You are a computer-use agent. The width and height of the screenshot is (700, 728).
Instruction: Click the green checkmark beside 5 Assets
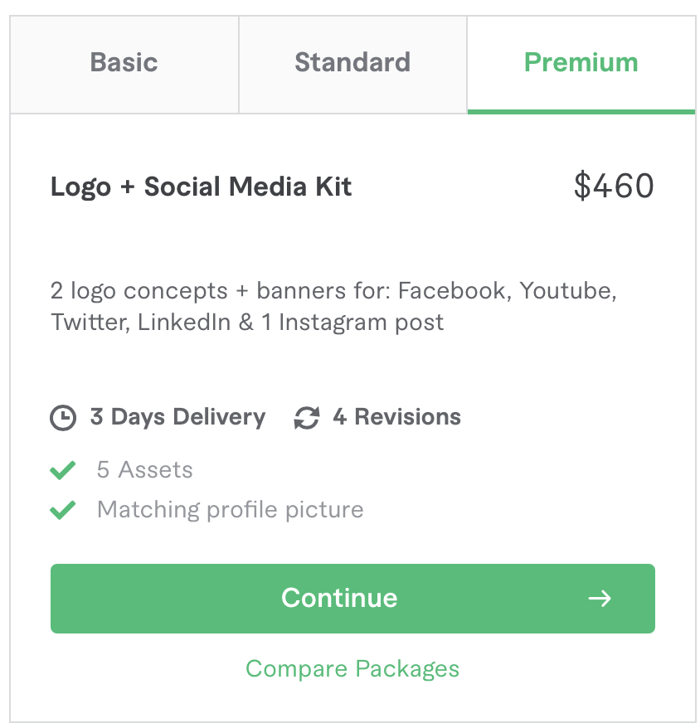pos(63,470)
